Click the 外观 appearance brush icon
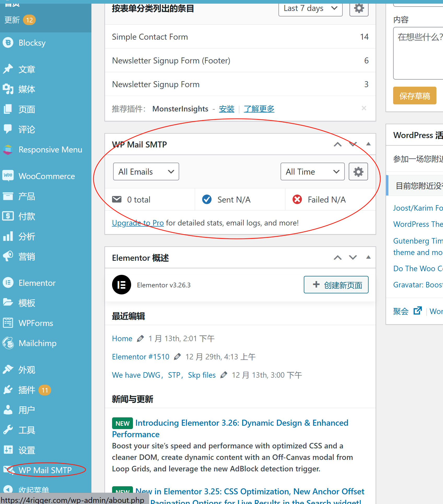The height and width of the screenshot is (504, 443). click(8, 370)
